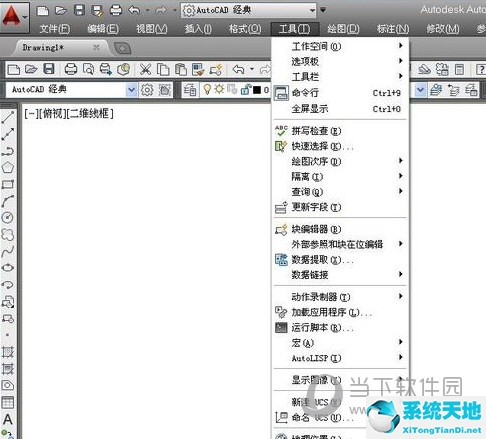The image size is (486, 439).
Task: Choose 全屏显示 Ctrl+0 menu item
Action: (x=340, y=109)
